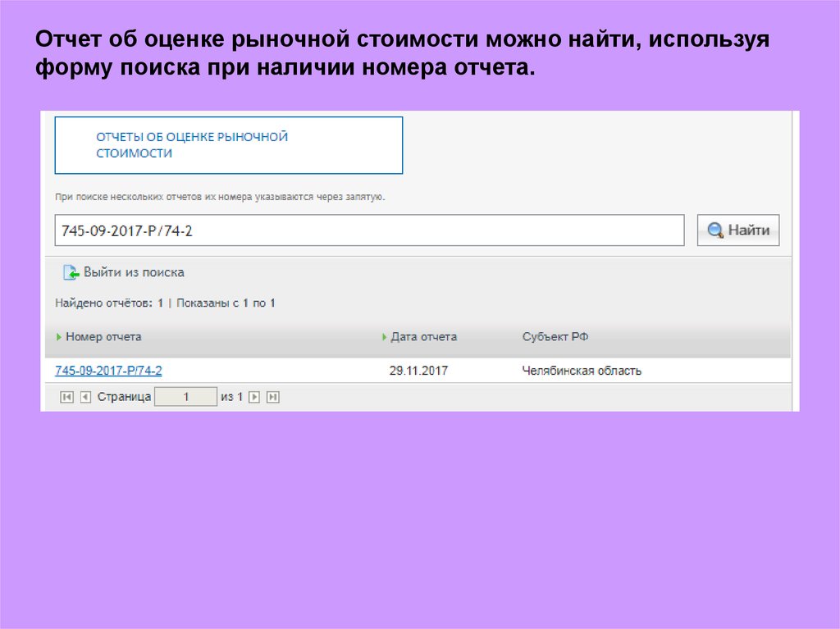Click green sort arrow beside Дата отчета
This screenshot has width=840, height=629.
click(384, 337)
